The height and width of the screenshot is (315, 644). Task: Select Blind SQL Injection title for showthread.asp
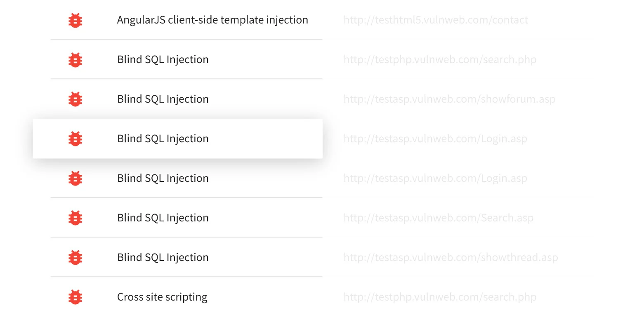(x=163, y=258)
